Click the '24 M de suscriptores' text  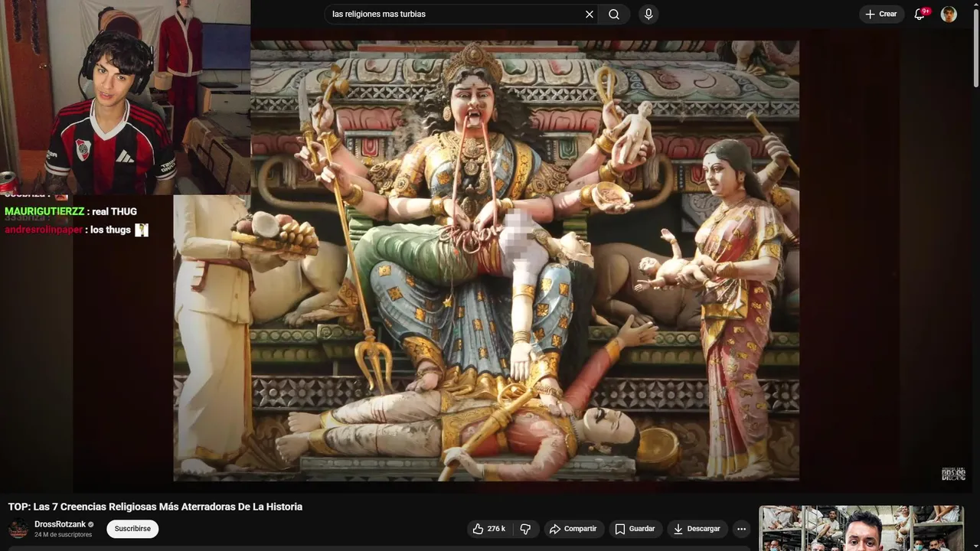(x=63, y=535)
